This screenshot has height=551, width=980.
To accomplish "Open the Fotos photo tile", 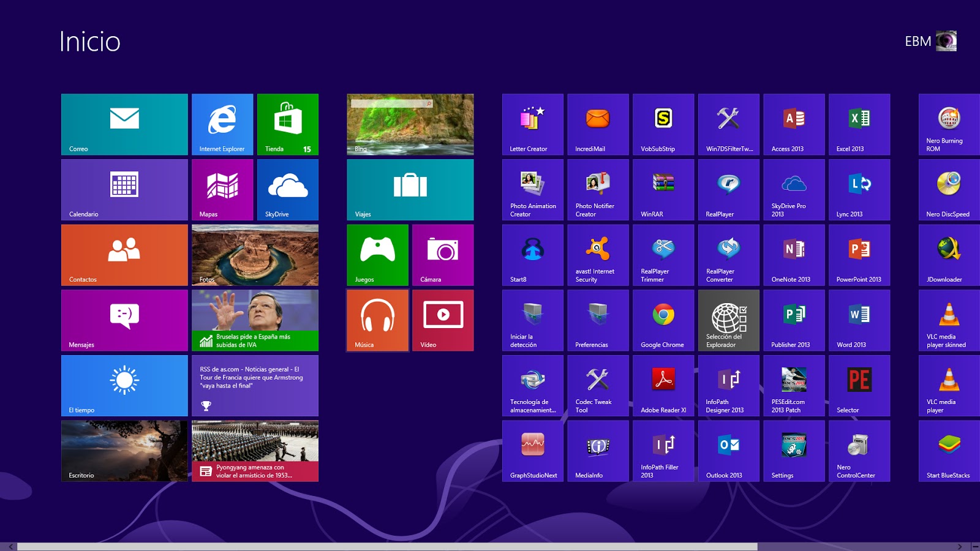I will coord(255,255).
